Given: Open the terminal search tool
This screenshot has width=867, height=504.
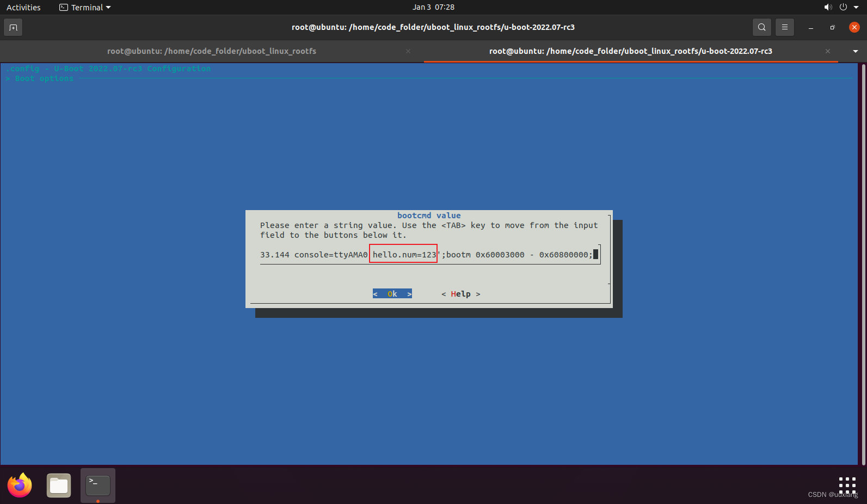Looking at the screenshot, I should [x=762, y=27].
